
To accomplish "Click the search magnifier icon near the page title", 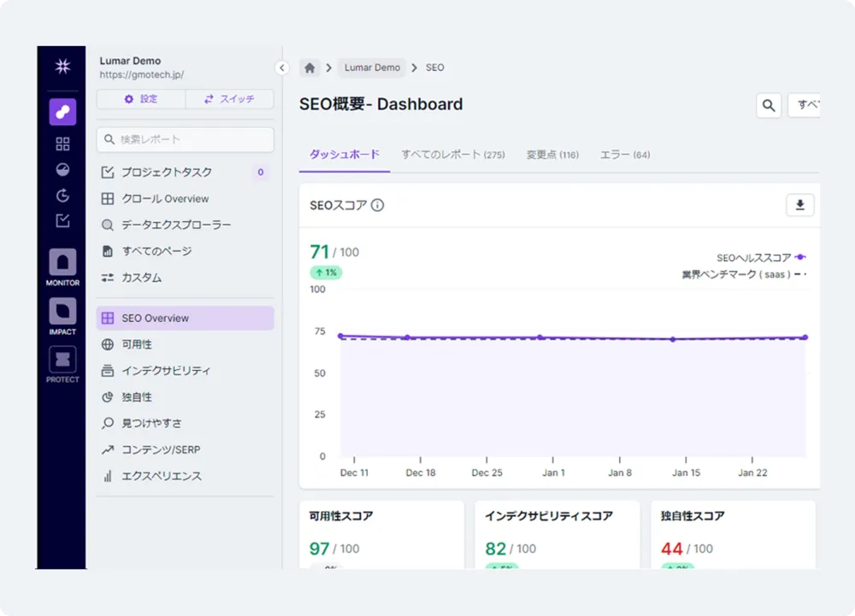I will (768, 105).
